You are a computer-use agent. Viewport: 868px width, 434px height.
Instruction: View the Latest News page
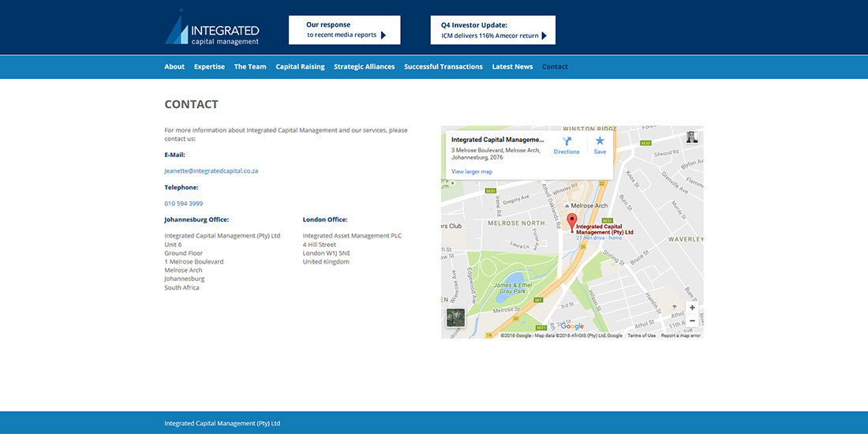tap(513, 66)
